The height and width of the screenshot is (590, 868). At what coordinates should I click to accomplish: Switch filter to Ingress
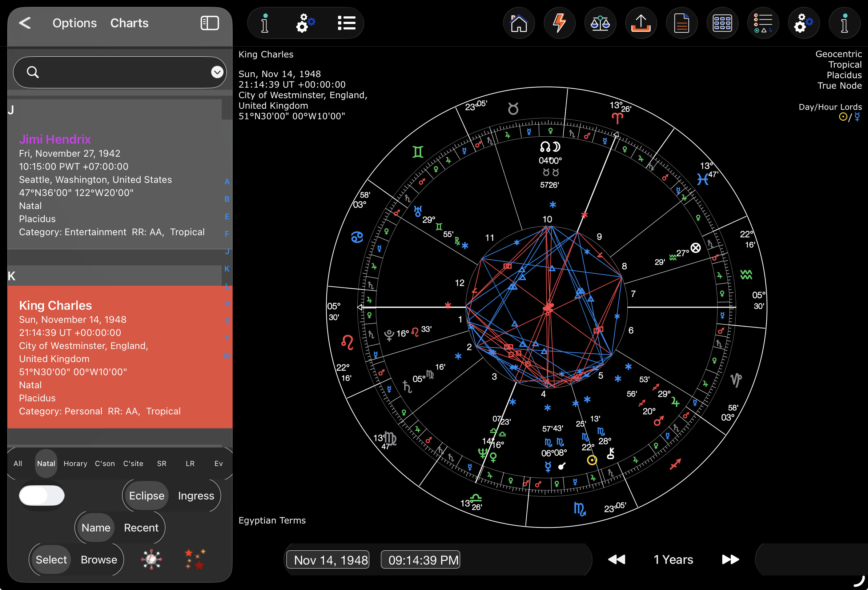pos(196,495)
